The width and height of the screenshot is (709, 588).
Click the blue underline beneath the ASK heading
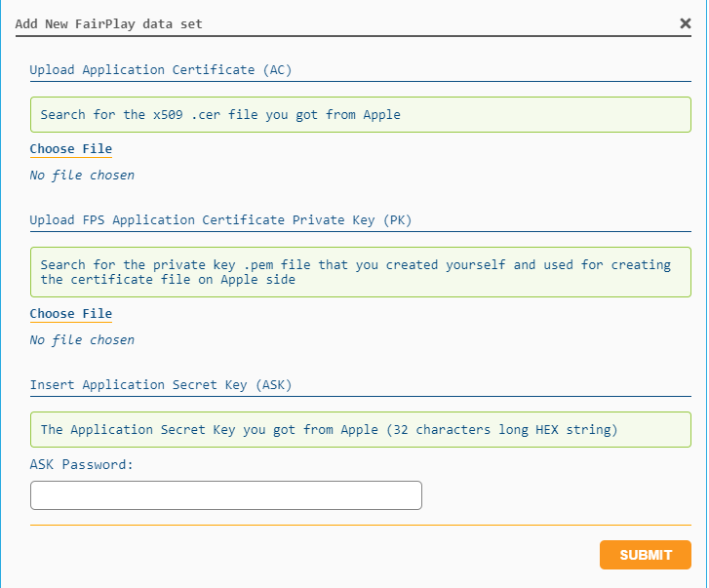tap(360, 397)
